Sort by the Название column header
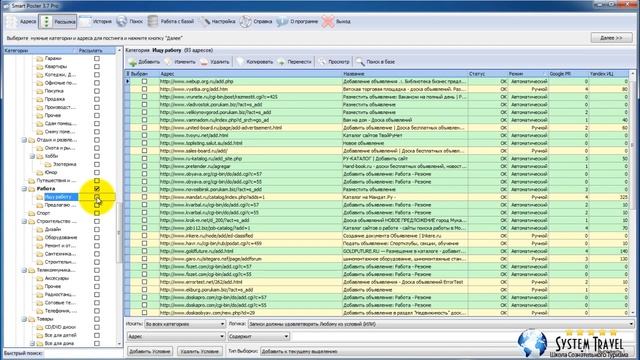The image size is (640, 360). [x=405, y=74]
